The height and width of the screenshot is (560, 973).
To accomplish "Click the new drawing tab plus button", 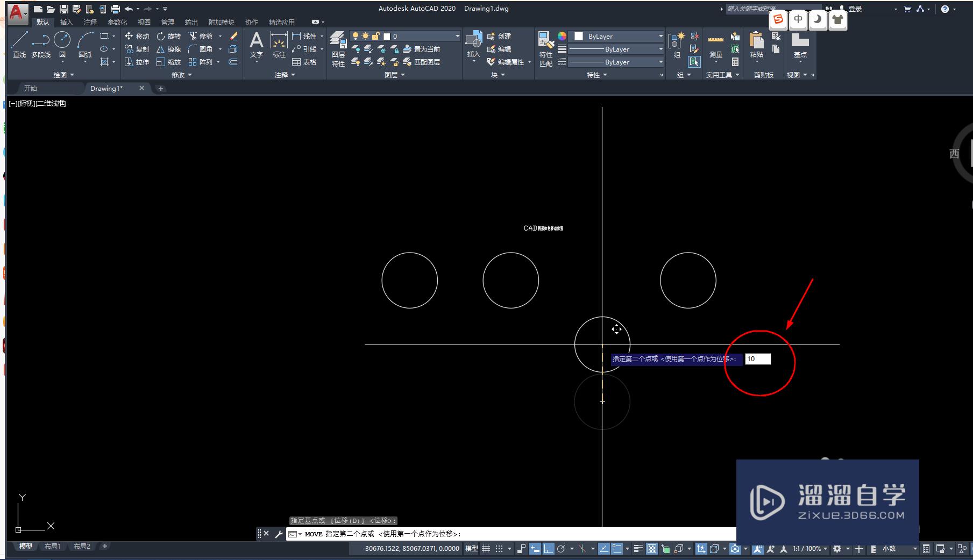I will tap(160, 88).
